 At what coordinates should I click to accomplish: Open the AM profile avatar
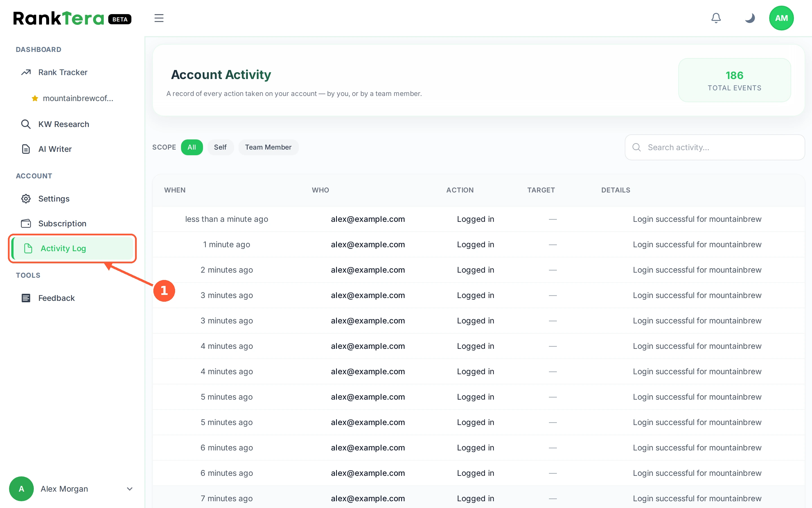click(x=781, y=18)
